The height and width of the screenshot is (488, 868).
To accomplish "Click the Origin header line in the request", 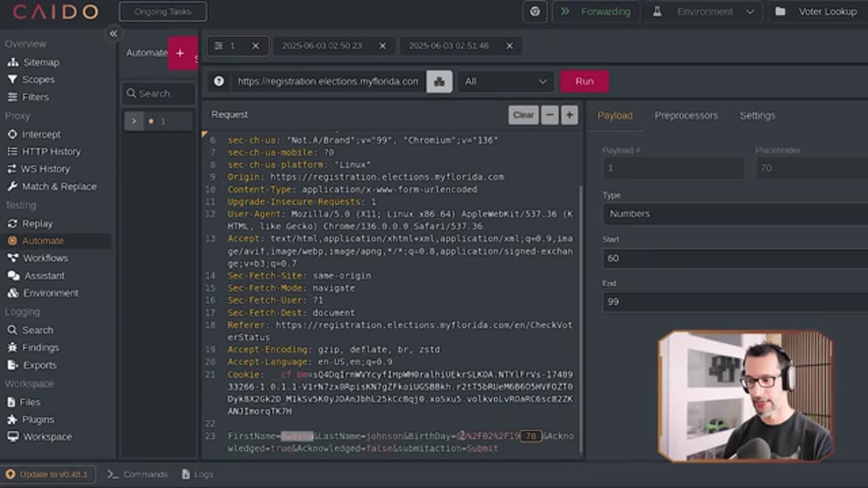I will click(366, 177).
